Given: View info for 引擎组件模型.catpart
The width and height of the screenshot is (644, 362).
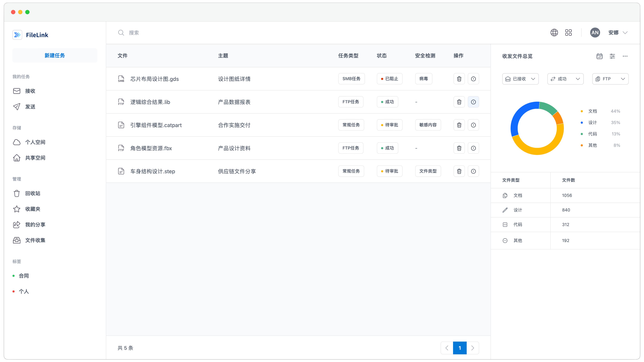Looking at the screenshot, I should (x=473, y=125).
